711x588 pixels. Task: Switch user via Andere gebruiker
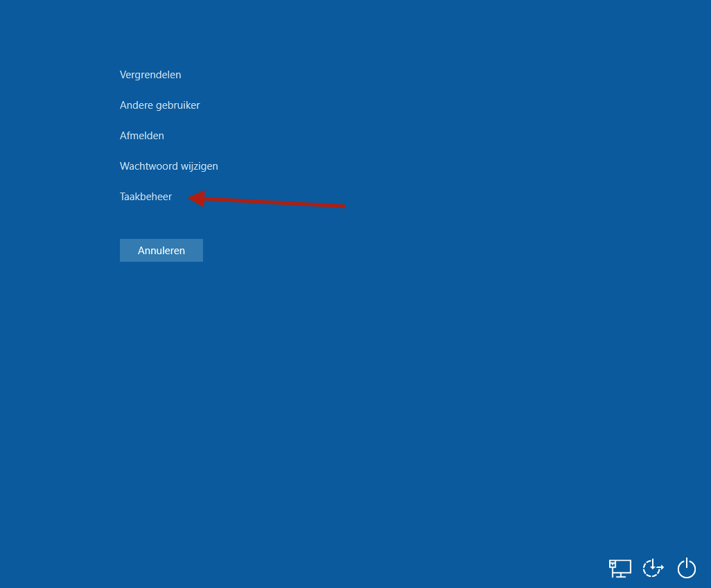click(x=159, y=105)
